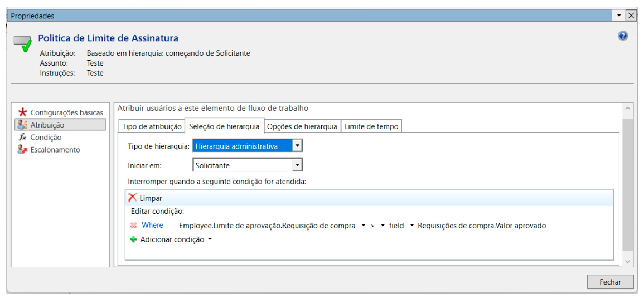
Task: Remove the Where condition with the red cross icon
Action: coord(133,226)
